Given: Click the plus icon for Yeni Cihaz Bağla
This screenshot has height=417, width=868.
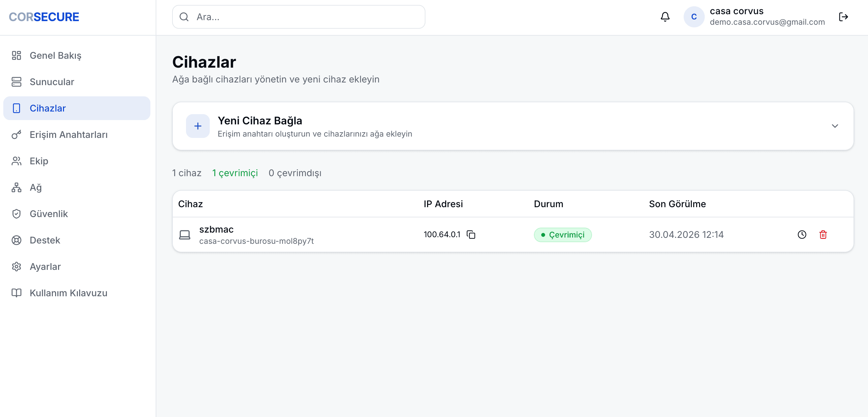Looking at the screenshot, I should [198, 126].
